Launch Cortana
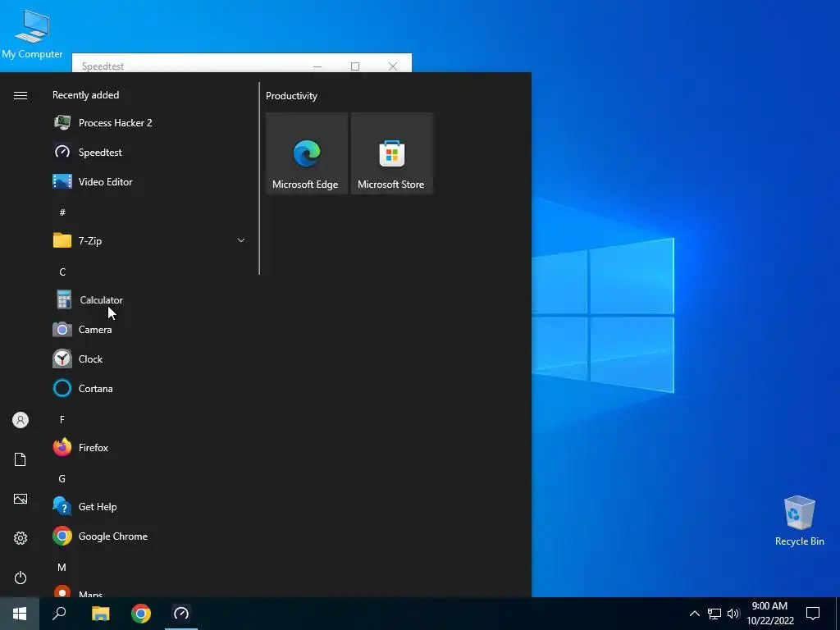840x630 pixels. pyautogui.click(x=150, y=388)
